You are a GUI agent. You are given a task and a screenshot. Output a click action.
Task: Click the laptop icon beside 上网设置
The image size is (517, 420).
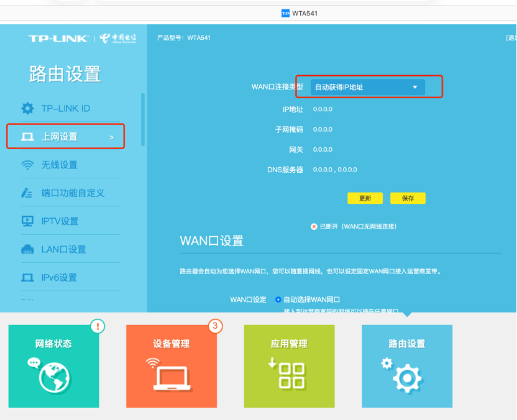(x=27, y=137)
